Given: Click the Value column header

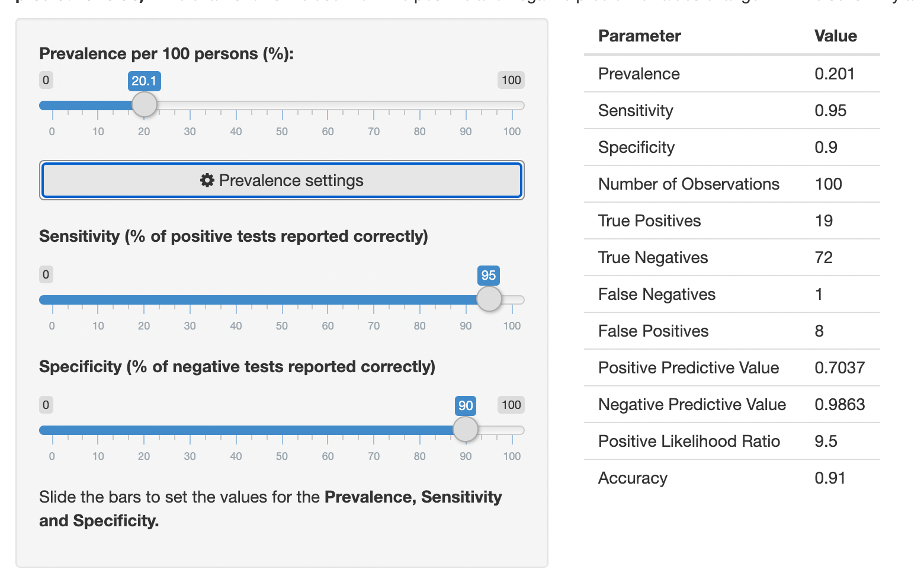Looking at the screenshot, I should pyautogui.click(x=835, y=36).
